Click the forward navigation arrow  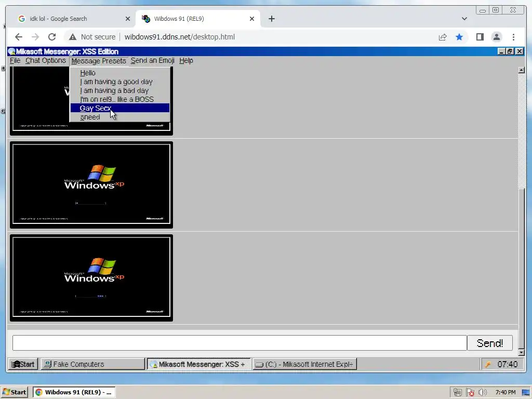click(35, 37)
